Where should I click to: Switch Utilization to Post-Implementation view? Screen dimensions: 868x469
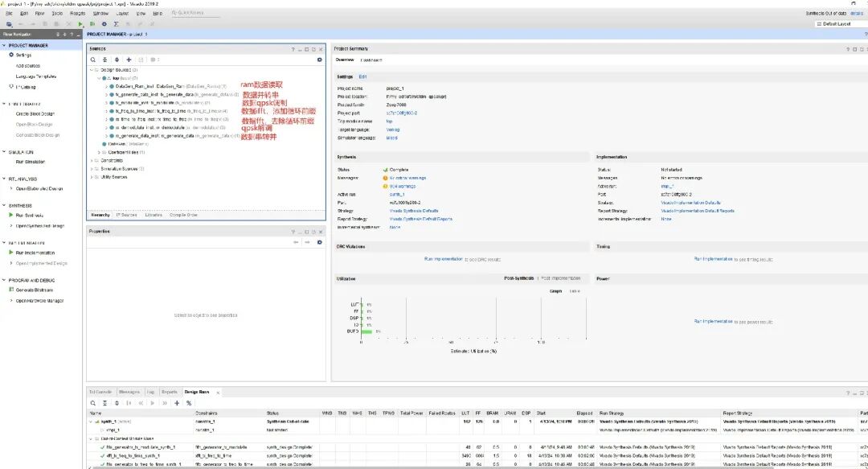click(561, 278)
